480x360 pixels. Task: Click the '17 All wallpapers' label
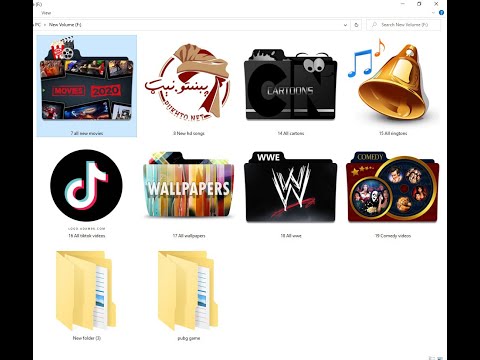click(x=189, y=236)
